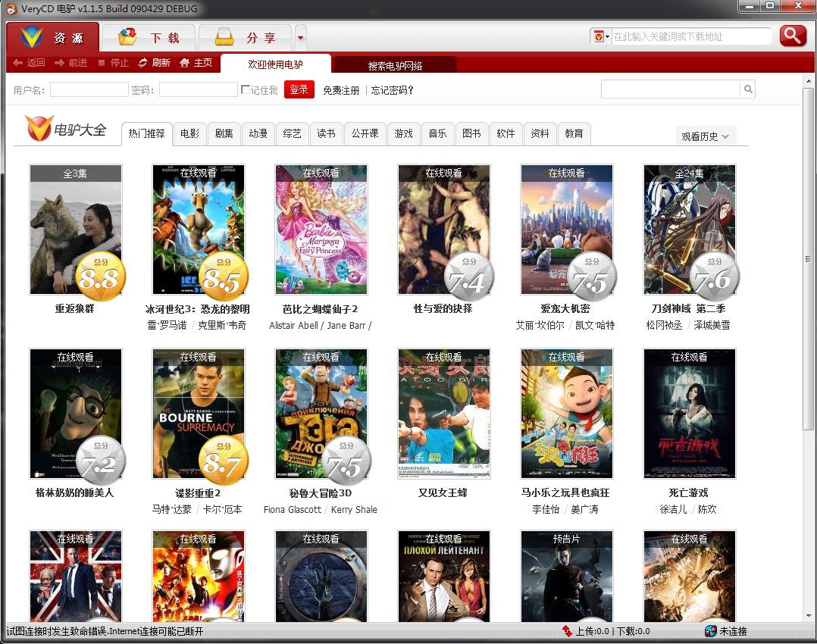Viewport: 817px width, 644px height.
Task: Switch to the 搜索电驴网络 tab
Action: point(395,66)
